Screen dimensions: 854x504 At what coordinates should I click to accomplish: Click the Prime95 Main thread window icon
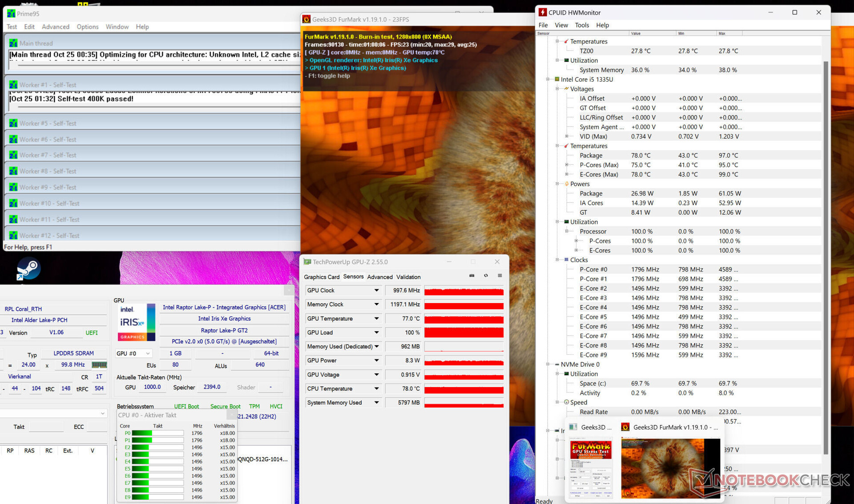[13, 43]
